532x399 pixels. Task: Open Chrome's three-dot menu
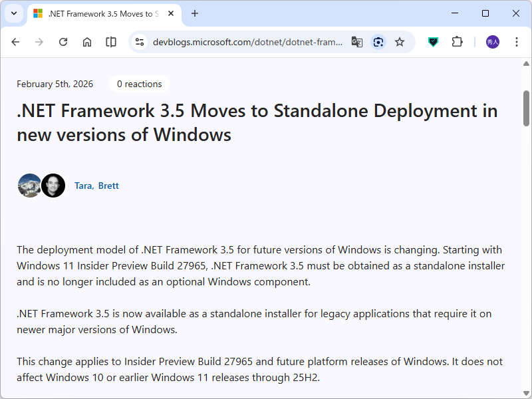(517, 42)
